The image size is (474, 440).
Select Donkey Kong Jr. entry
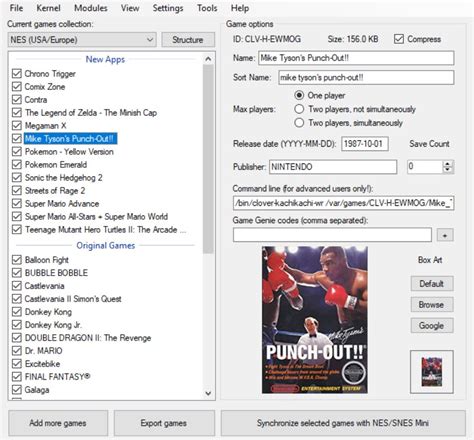click(53, 325)
